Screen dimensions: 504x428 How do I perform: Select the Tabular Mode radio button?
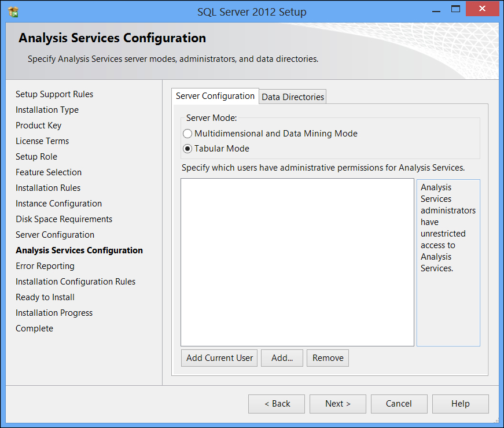point(187,149)
